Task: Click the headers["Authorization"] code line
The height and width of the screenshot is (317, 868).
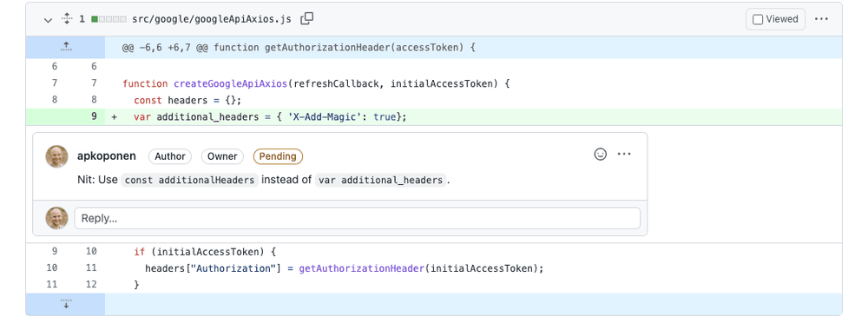Action: tap(345, 268)
